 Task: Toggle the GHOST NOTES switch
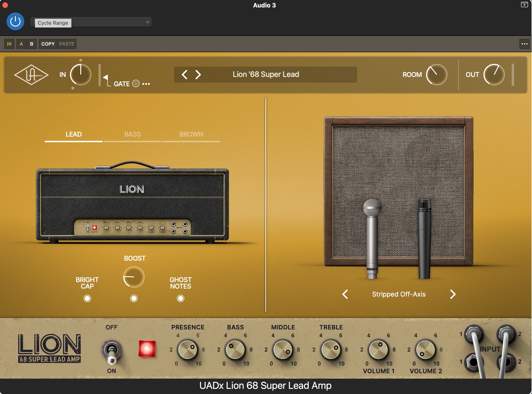[181, 299]
